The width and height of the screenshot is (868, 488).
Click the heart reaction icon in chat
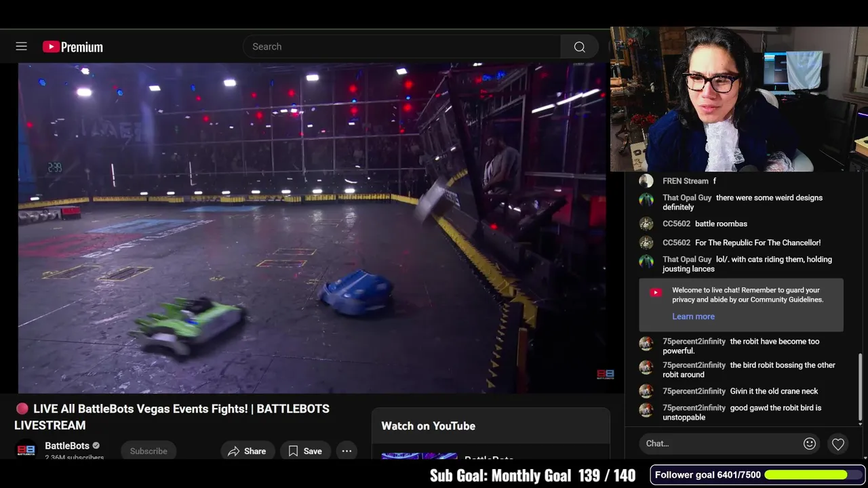[x=838, y=444]
